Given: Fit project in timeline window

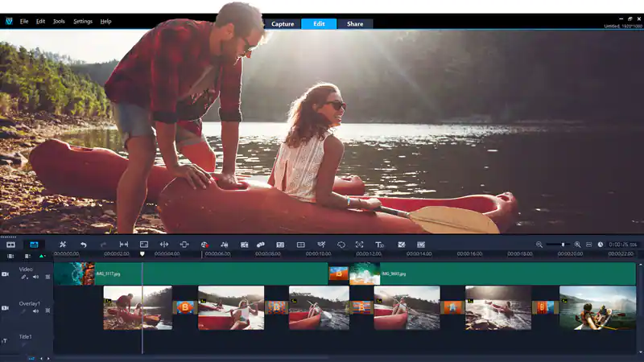Looking at the screenshot, I should pos(588,245).
